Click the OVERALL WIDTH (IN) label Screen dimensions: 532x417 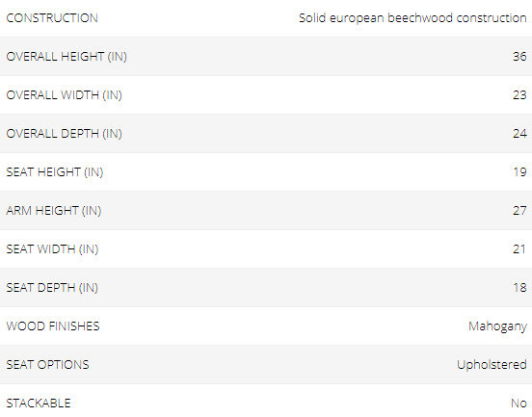65,95
